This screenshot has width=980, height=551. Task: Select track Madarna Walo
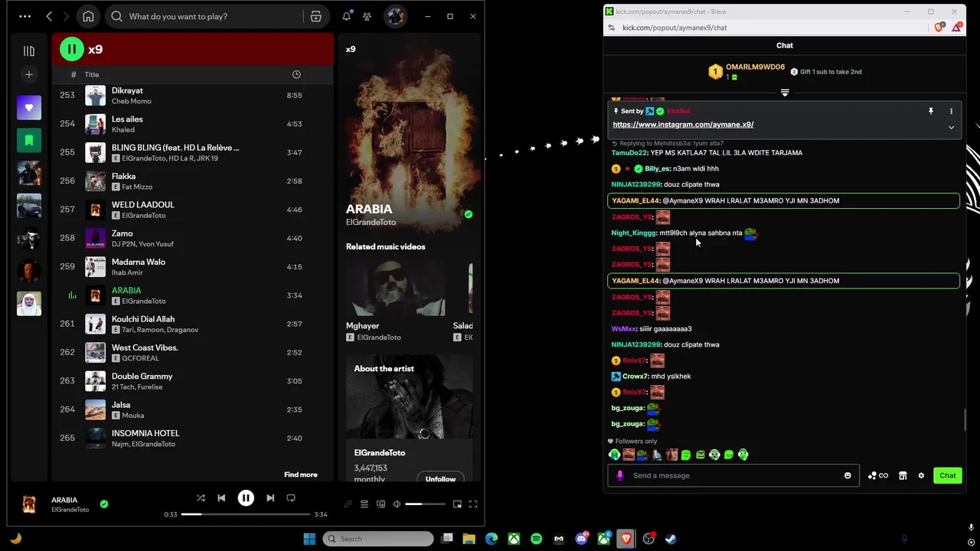pyautogui.click(x=191, y=266)
